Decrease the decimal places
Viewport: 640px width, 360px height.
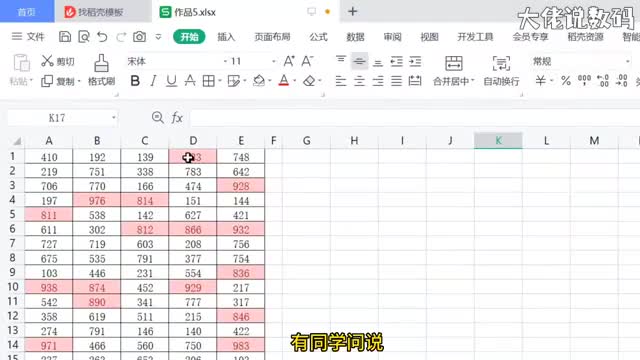[x=622, y=80]
